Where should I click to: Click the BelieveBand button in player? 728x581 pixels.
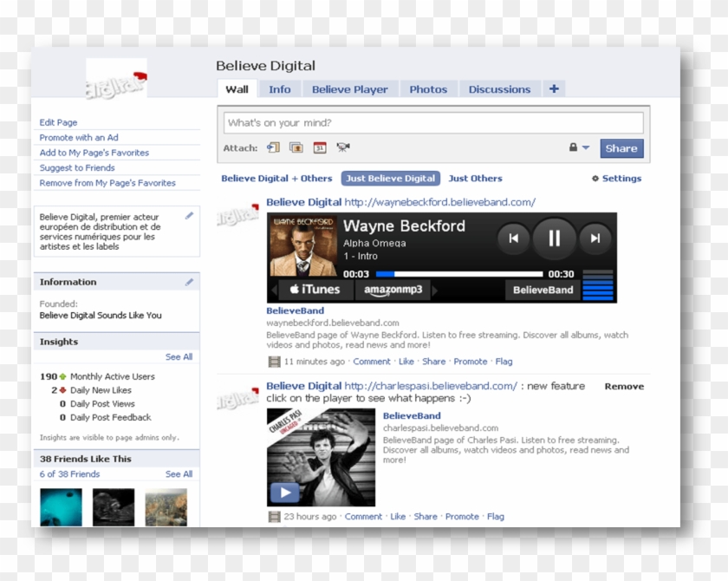(x=543, y=290)
